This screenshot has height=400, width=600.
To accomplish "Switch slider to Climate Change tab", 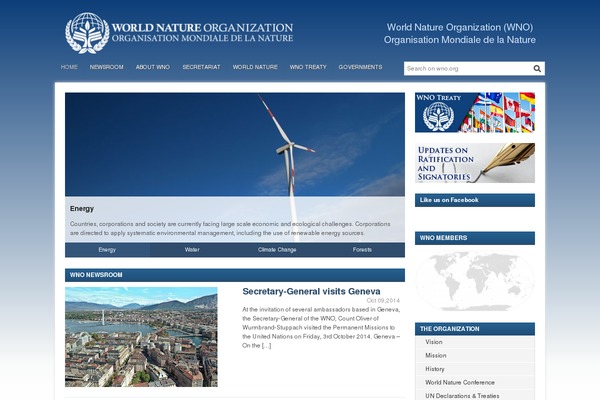I will [277, 250].
